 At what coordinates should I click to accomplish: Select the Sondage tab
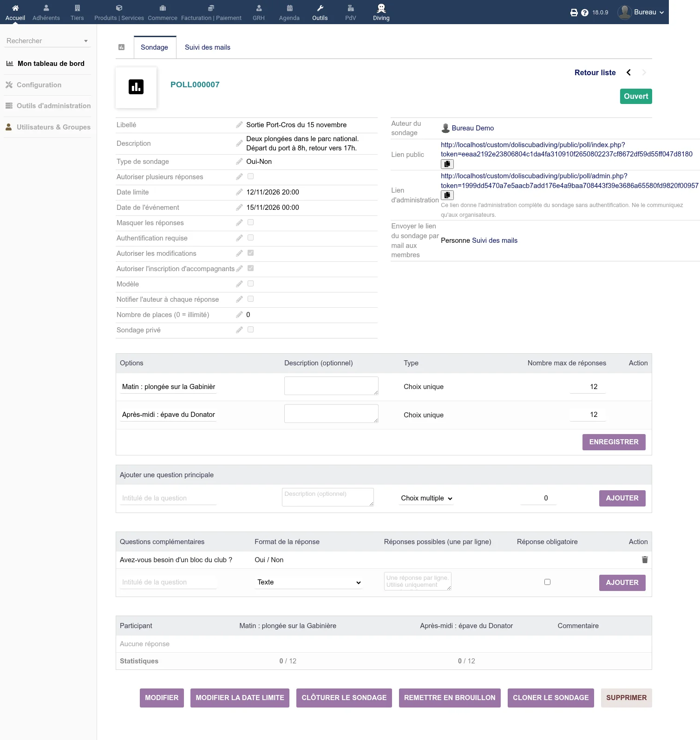155,47
